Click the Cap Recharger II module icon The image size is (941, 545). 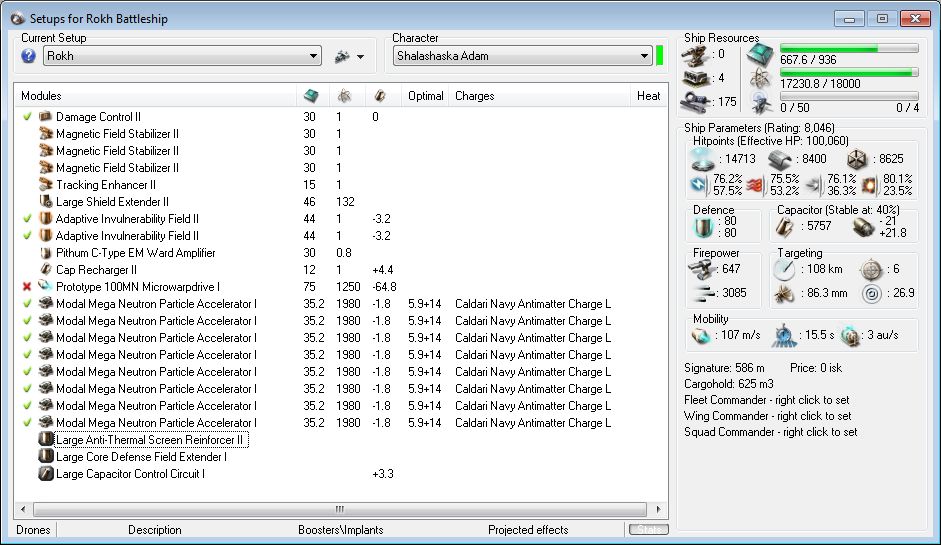[x=45, y=269]
